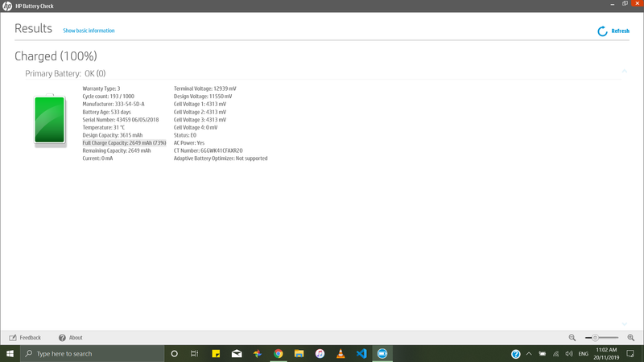Viewport: 644px width, 362px height.
Task: Adjust the zoom slider handle
Action: click(x=595, y=338)
